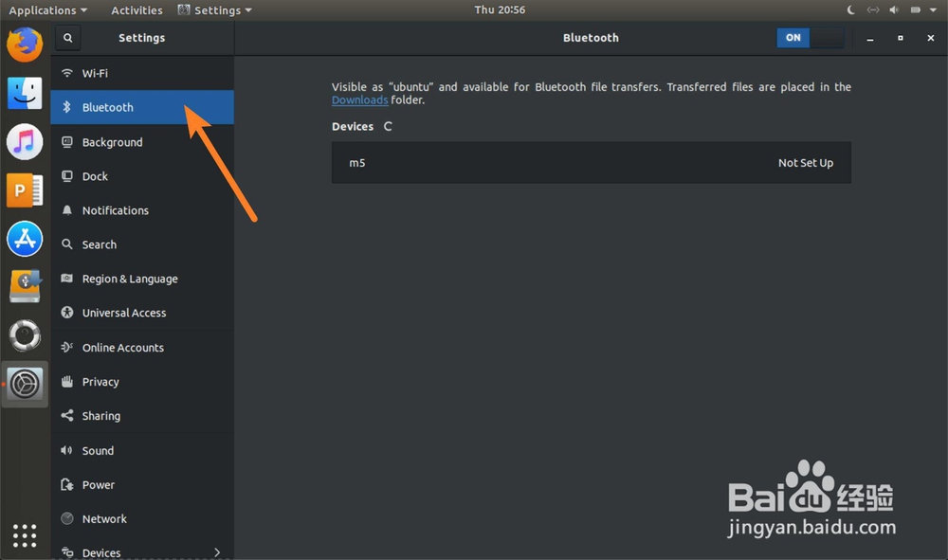Image resolution: width=948 pixels, height=560 pixels.
Task: Open the Downloads folder link
Action: pyautogui.click(x=359, y=100)
